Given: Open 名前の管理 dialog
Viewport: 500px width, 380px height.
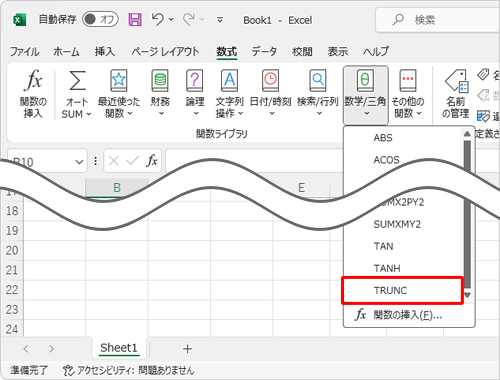Looking at the screenshot, I should point(456,94).
